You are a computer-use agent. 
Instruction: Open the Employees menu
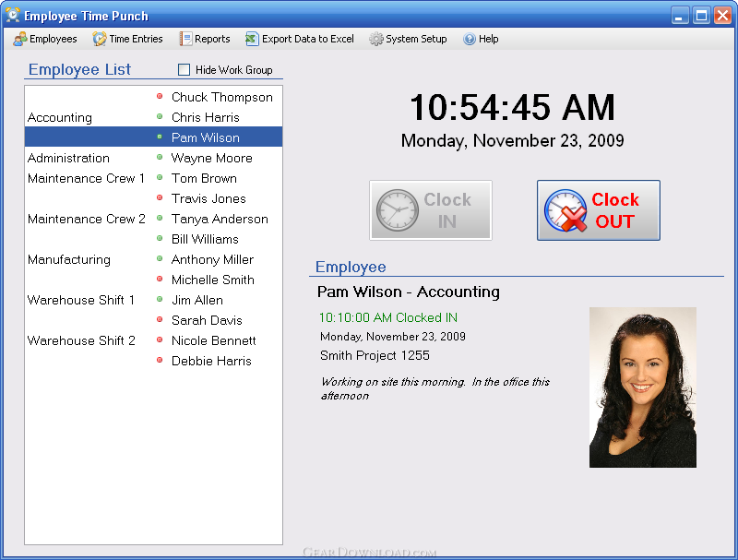pos(45,39)
